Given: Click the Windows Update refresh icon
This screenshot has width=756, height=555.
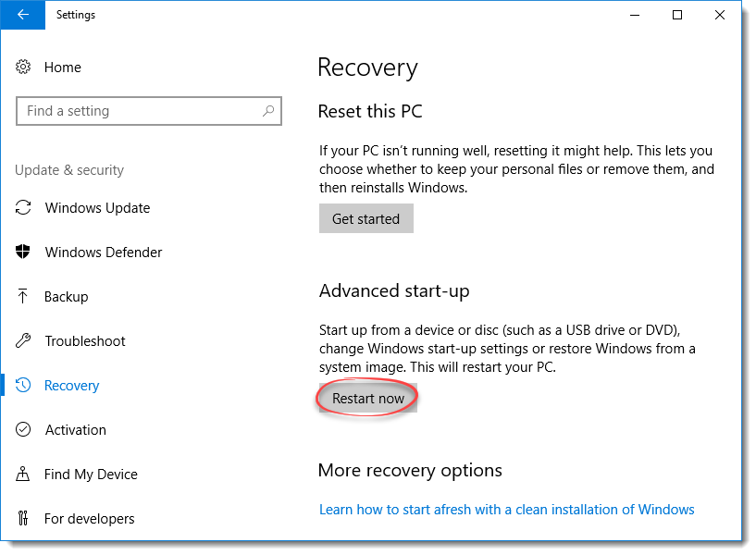Looking at the screenshot, I should click(23, 207).
